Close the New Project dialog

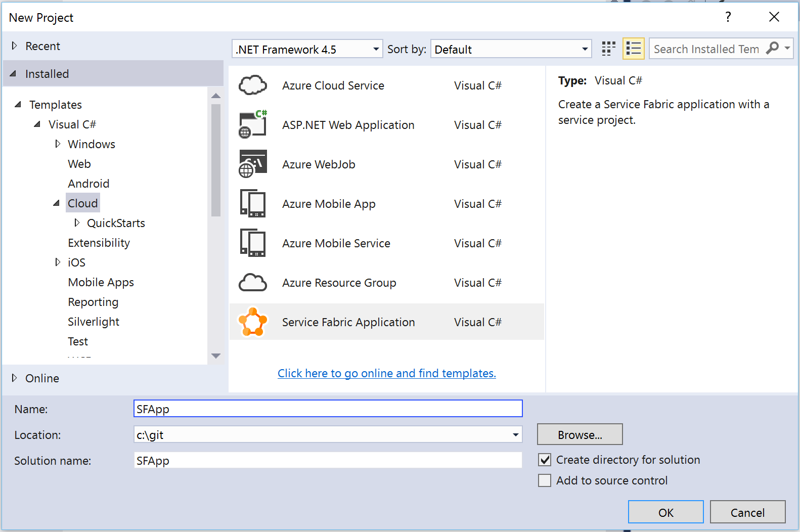774,17
